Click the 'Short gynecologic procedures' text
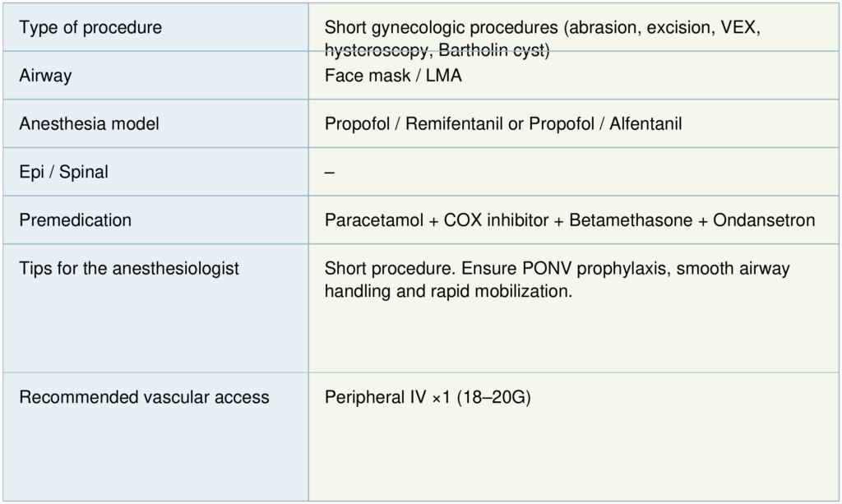 point(442,28)
